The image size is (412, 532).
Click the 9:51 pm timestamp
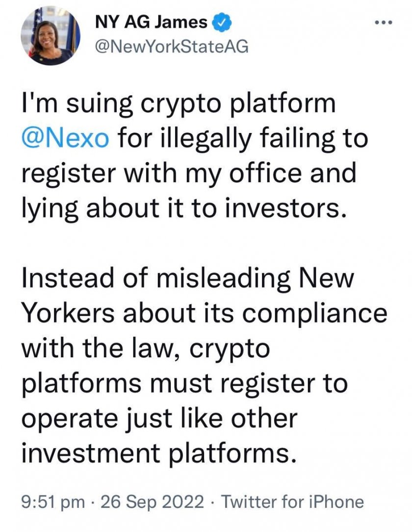53,502
